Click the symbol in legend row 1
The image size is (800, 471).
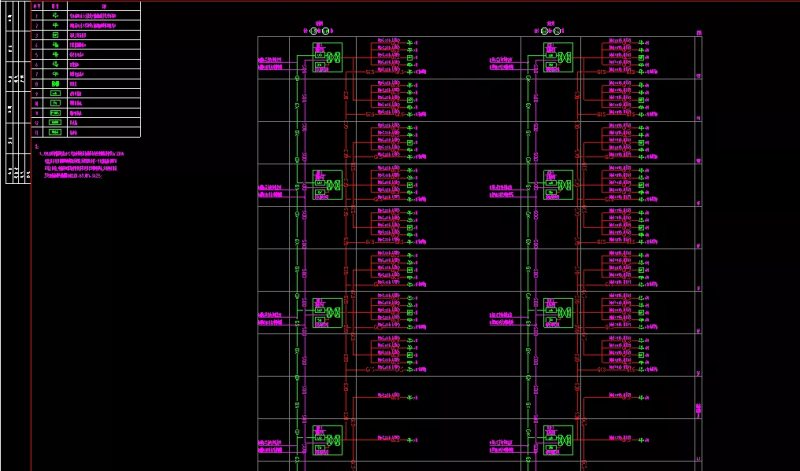[55, 17]
